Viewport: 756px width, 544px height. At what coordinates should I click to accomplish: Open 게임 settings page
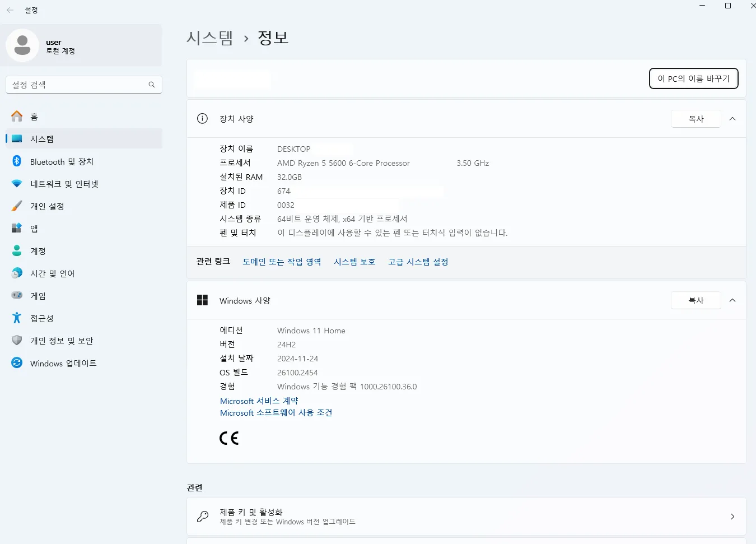(84, 296)
